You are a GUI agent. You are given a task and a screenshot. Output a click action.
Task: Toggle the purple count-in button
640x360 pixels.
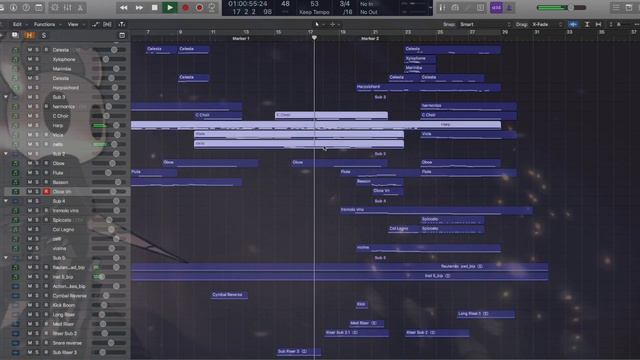[x=496, y=7]
